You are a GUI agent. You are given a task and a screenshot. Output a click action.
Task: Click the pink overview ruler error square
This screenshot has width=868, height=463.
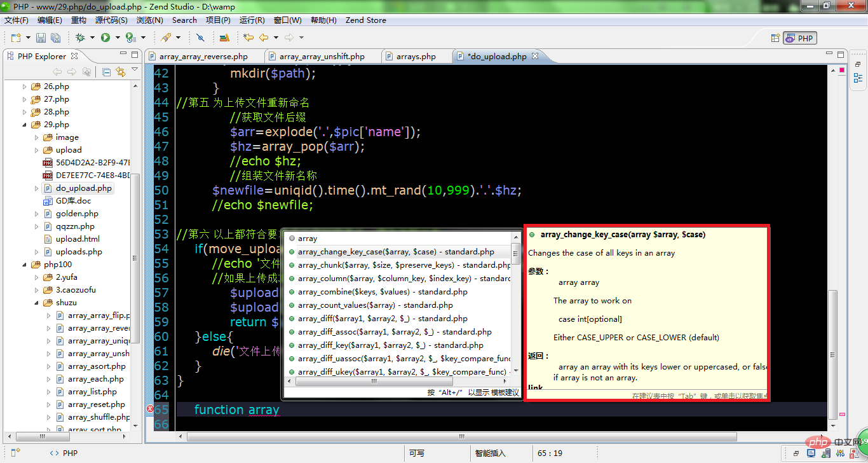click(x=842, y=414)
